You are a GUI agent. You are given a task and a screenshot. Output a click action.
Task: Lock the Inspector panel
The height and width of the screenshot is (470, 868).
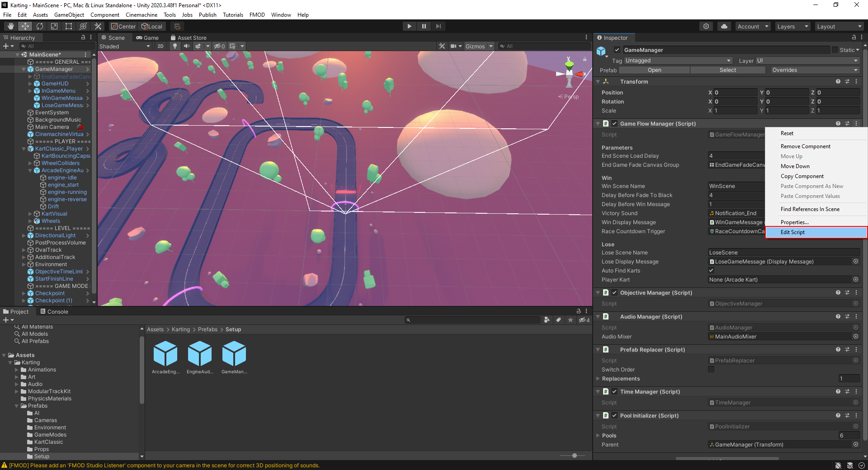tap(854, 38)
